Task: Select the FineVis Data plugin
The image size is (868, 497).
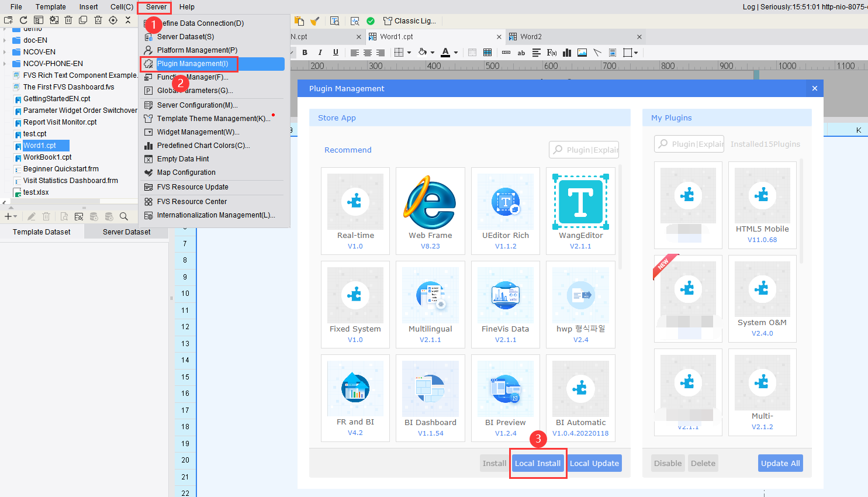Action: point(506,305)
